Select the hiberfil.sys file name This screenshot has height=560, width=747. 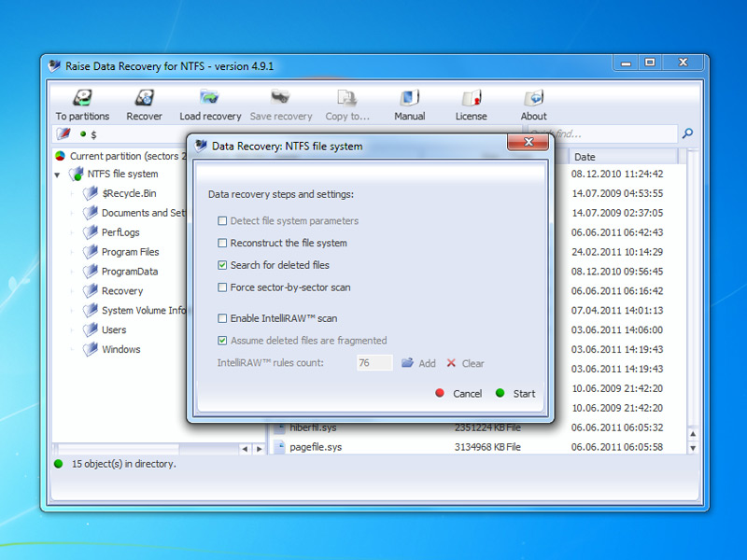[313, 427]
